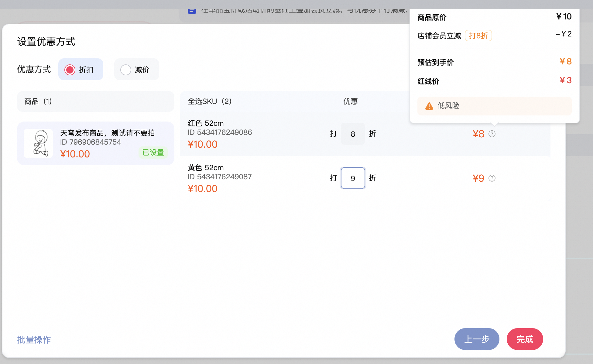Click the ¥9 discounted price

click(x=478, y=178)
